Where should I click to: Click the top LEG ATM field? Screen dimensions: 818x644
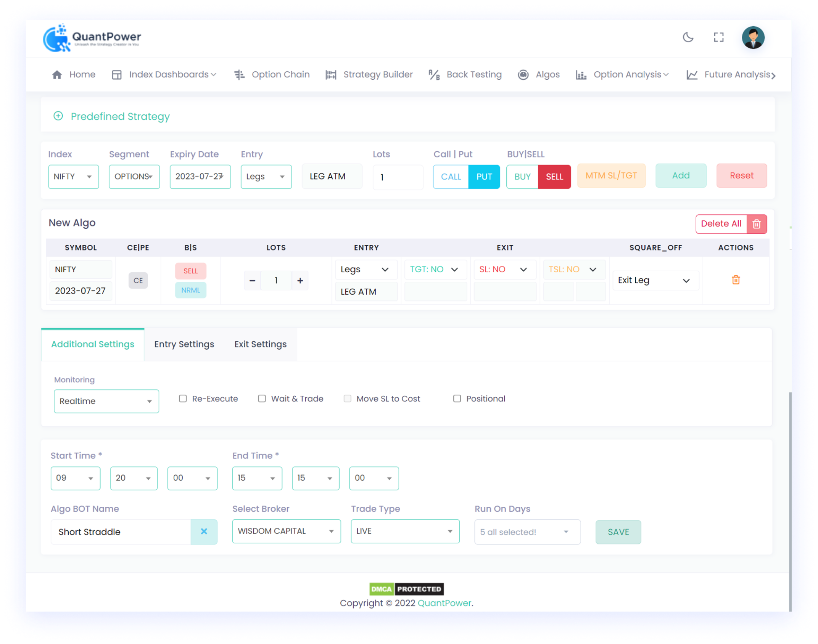coord(332,177)
